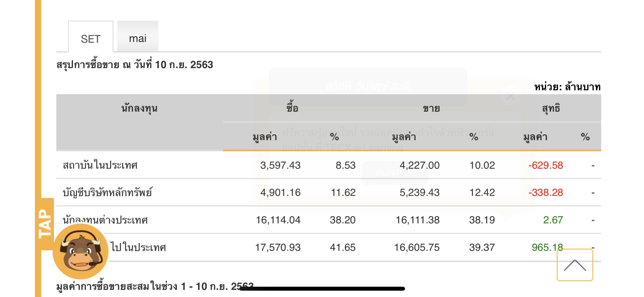Close the faded popup with X icon
The image size is (644, 297).
click(510, 96)
